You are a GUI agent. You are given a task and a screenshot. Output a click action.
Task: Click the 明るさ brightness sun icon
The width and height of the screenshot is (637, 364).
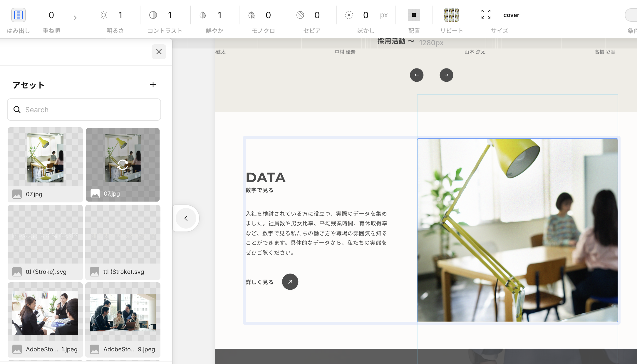(x=104, y=15)
